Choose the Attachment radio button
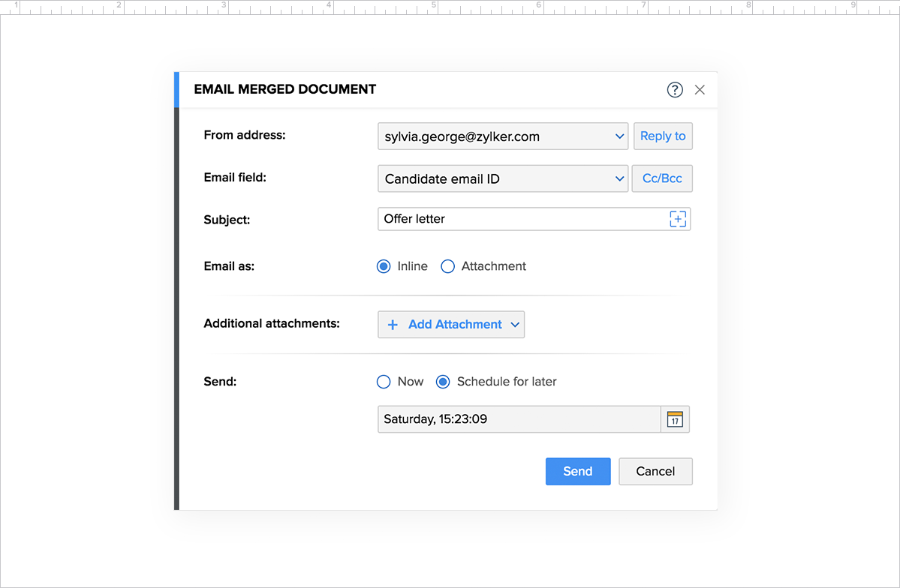Viewport: 900px width, 588px height. [x=448, y=266]
